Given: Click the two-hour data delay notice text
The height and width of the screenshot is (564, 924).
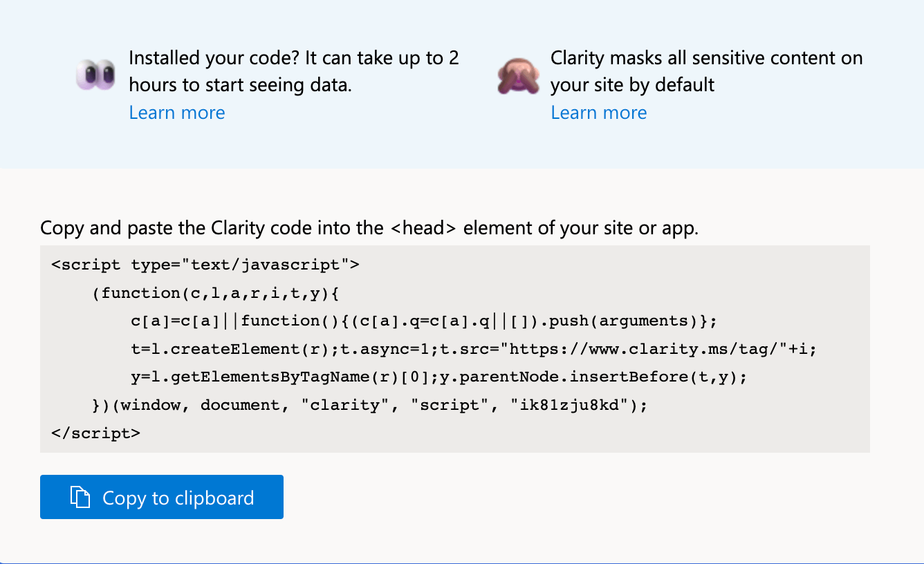Looking at the screenshot, I should [x=293, y=71].
